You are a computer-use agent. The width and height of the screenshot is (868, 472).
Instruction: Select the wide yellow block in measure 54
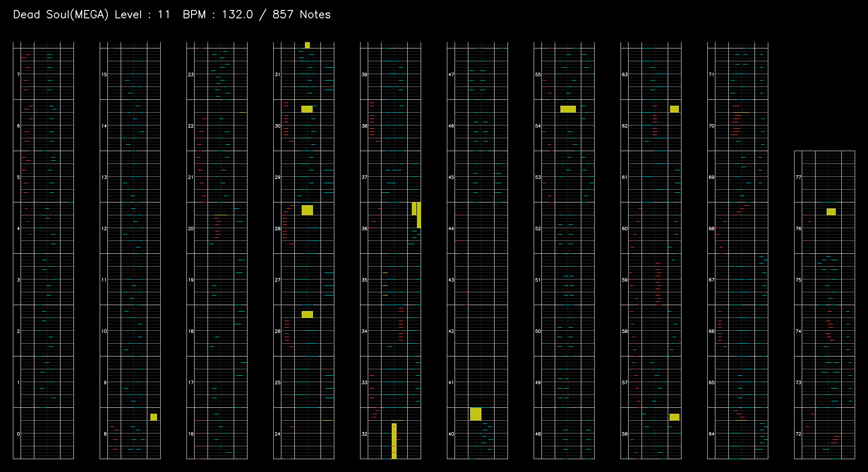coord(568,109)
